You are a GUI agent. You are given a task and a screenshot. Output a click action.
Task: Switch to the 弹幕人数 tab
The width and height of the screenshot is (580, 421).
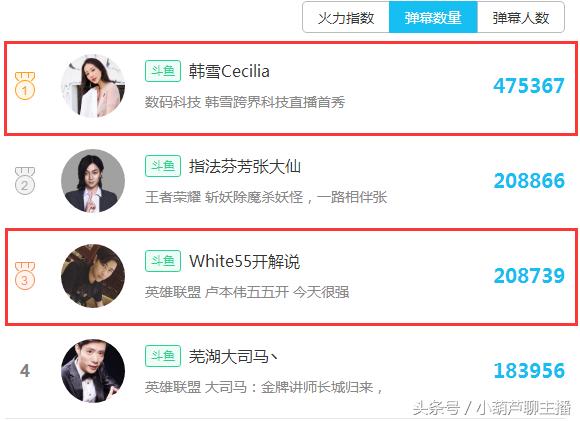521,17
